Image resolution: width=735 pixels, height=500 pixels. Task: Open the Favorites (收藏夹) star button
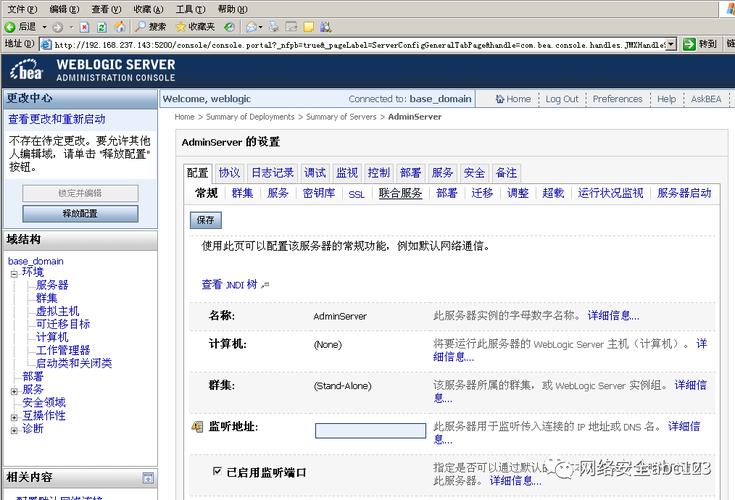[x=195, y=27]
